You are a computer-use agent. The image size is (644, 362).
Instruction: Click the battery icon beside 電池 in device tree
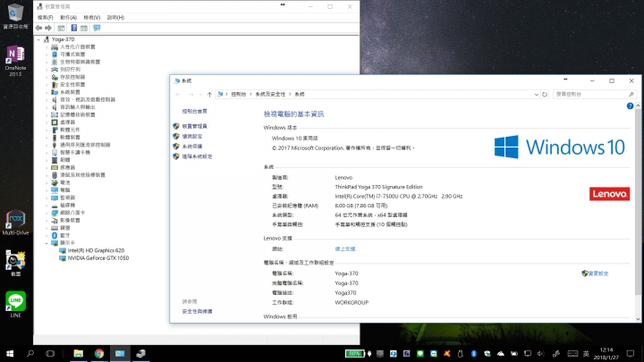[55, 182]
